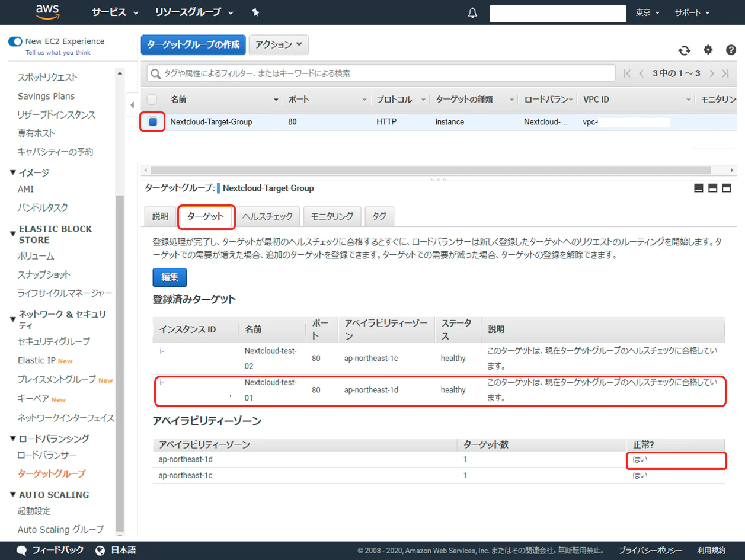Click the feedback speech bubble icon
This screenshot has width=745, height=560.
(x=22, y=550)
